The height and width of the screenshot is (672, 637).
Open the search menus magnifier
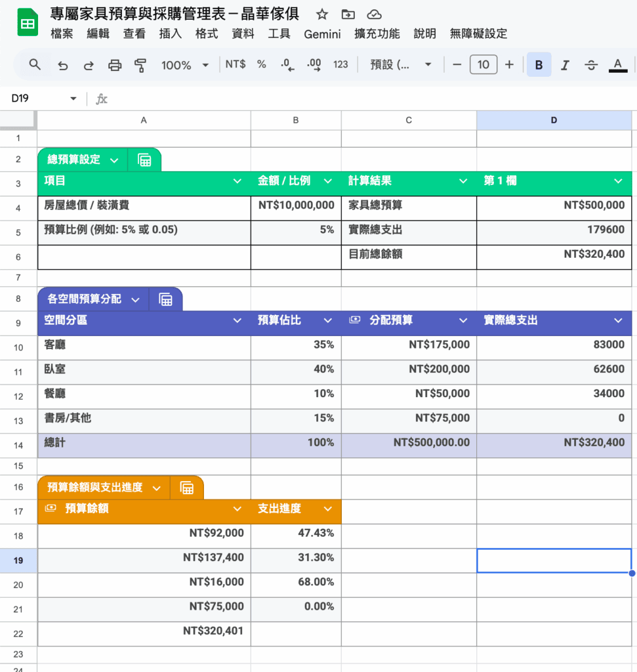pos(35,65)
